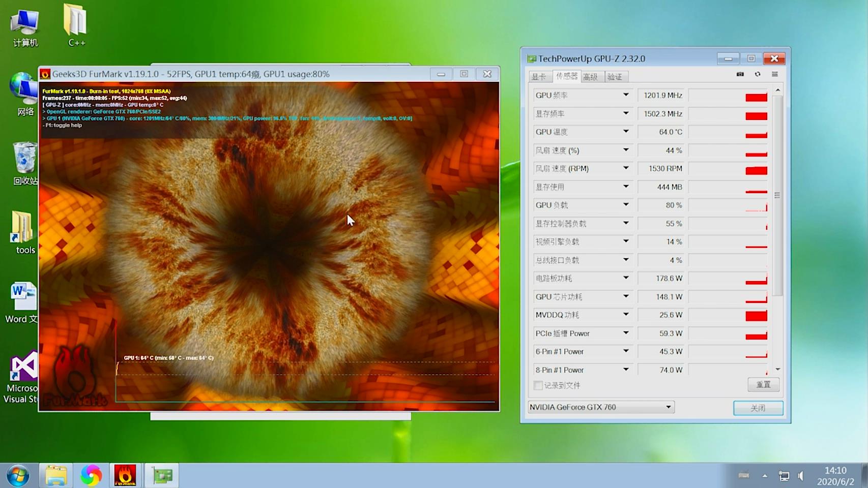Open the GPU-Z hamburger menu icon
This screenshot has width=868, height=488.
tap(774, 74)
